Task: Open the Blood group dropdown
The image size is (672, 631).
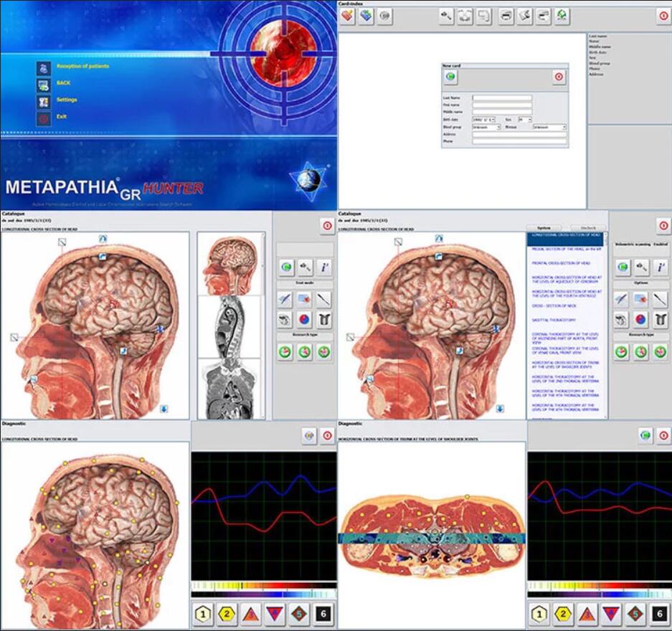Action: 487,127
